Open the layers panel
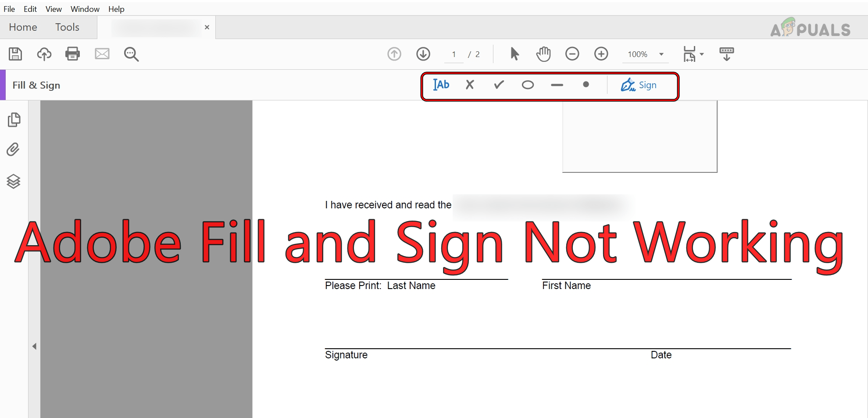This screenshot has height=418, width=868. [x=14, y=182]
